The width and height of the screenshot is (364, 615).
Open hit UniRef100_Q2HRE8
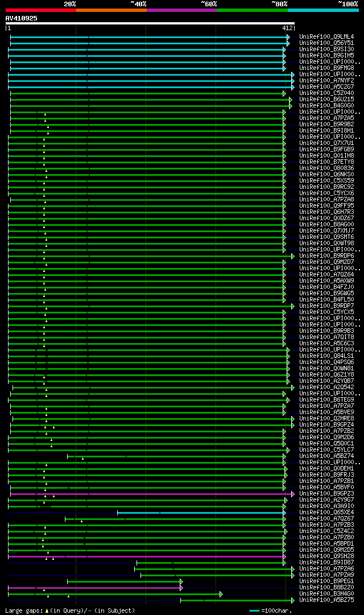(326, 419)
